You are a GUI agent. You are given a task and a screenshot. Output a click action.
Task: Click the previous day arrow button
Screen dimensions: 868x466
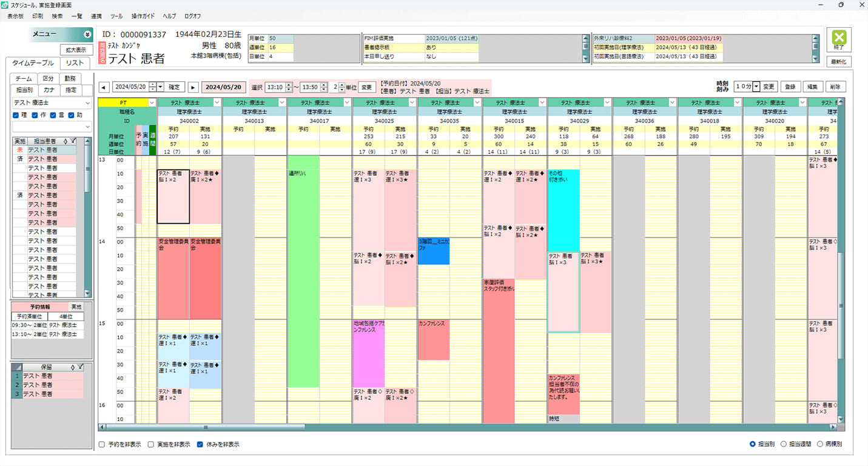pos(103,87)
